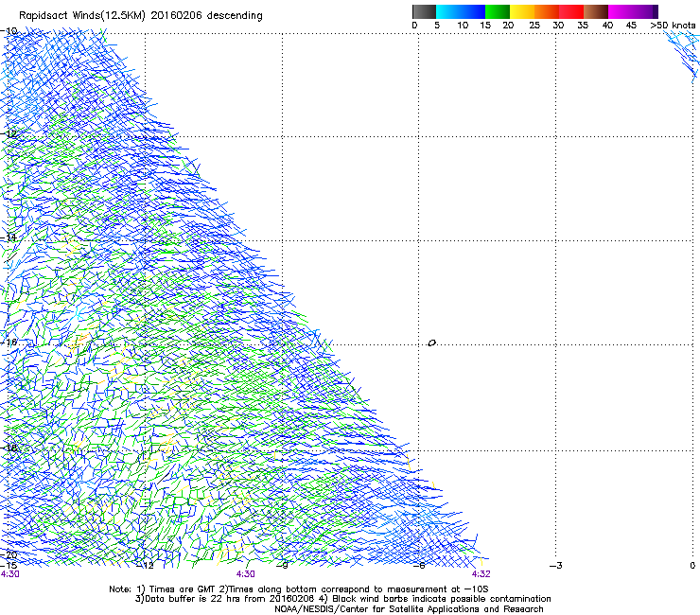Image resolution: width=700 pixels, height=615 pixels.
Task: Click the -10 latitude axis label
Action: click(9, 31)
